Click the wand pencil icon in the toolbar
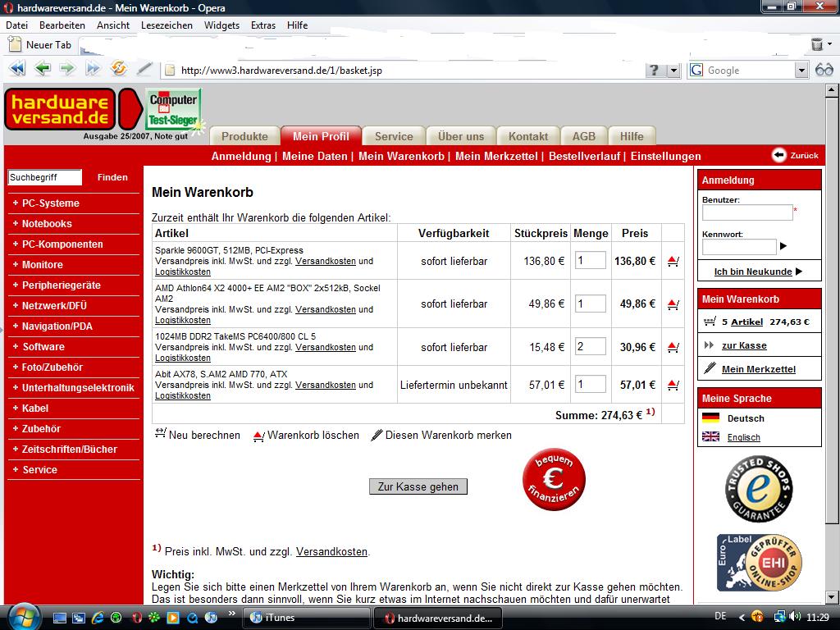The width and height of the screenshot is (840, 630). coord(144,69)
